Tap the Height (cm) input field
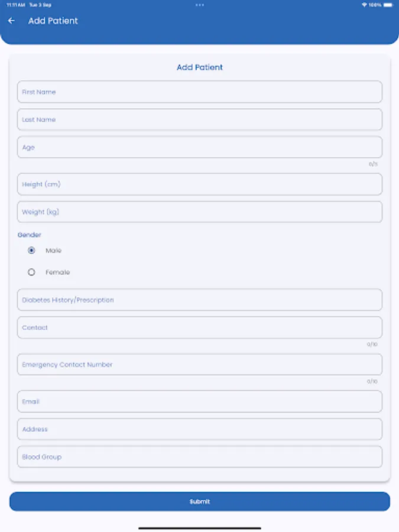Image resolution: width=399 pixels, height=532 pixels. tap(199, 184)
